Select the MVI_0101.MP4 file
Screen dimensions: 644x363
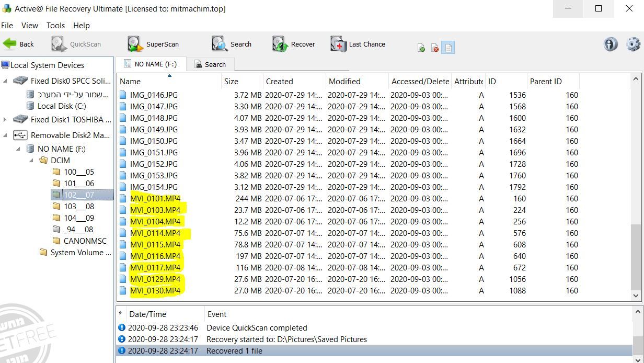(155, 199)
